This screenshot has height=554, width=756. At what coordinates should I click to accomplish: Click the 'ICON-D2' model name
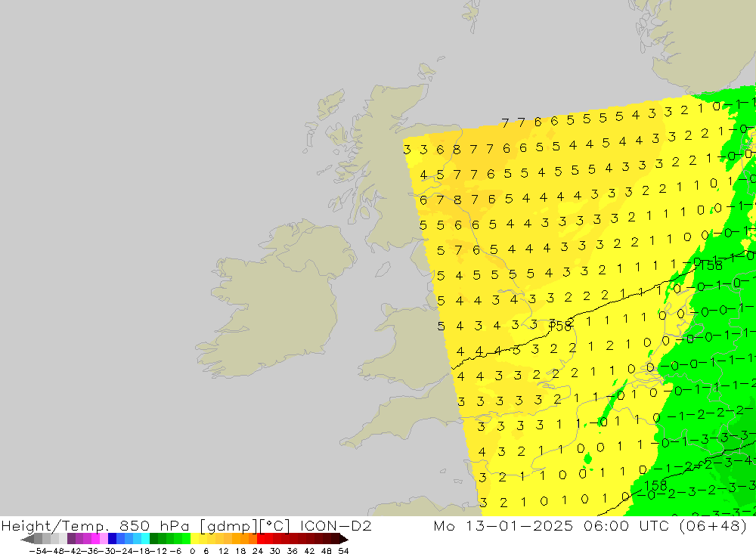[x=336, y=525]
